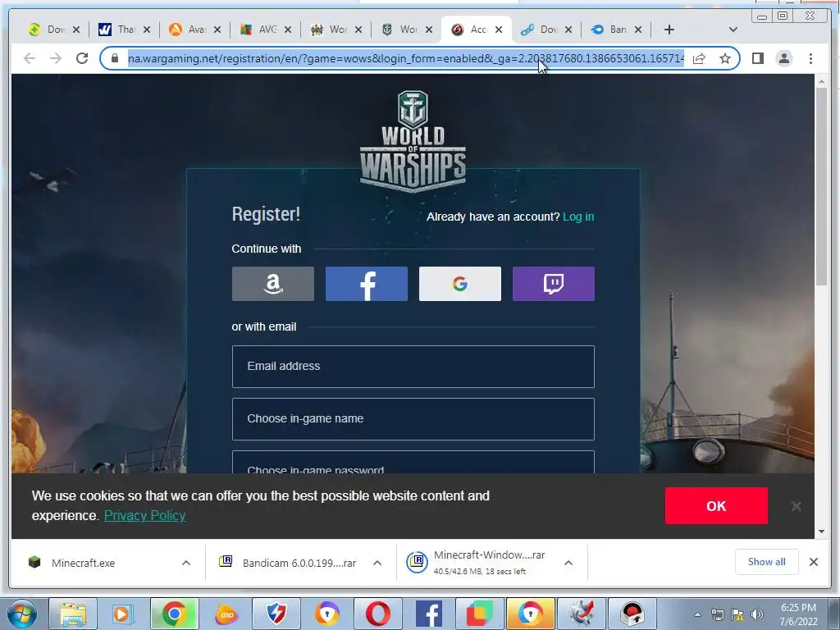Close the downloads bar
The height and width of the screenshot is (630, 840).
pos(813,562)
